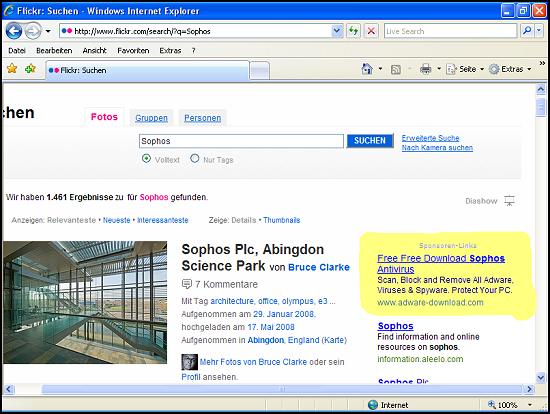Open the Datei menu
The height and width of the screenshot is (414, 550).
click(x=17, y=51)
